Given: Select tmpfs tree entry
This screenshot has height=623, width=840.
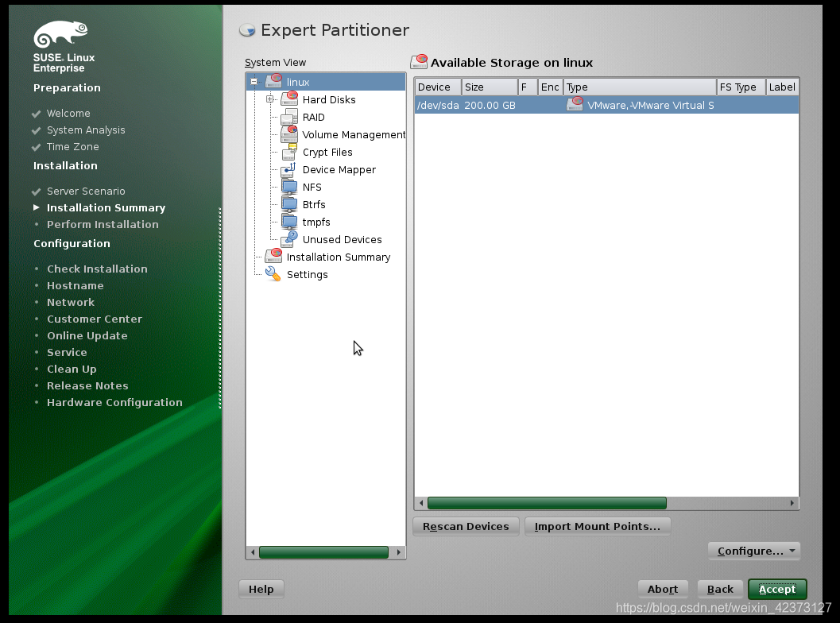Looking at the screenshot, I should [316, 222].
